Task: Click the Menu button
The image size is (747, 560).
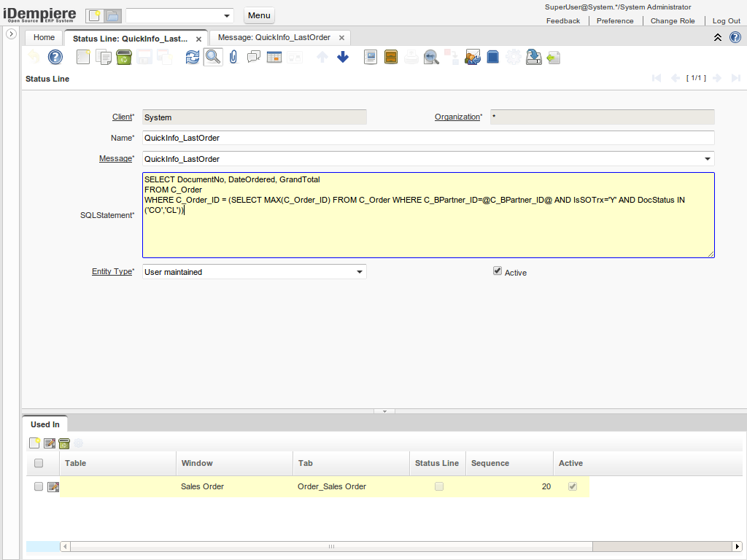Action: coord(259,15)
